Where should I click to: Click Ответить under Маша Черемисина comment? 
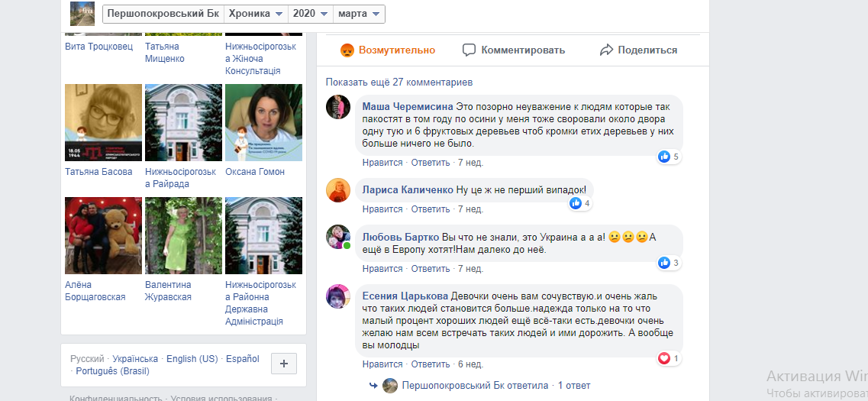click(431, 163)
